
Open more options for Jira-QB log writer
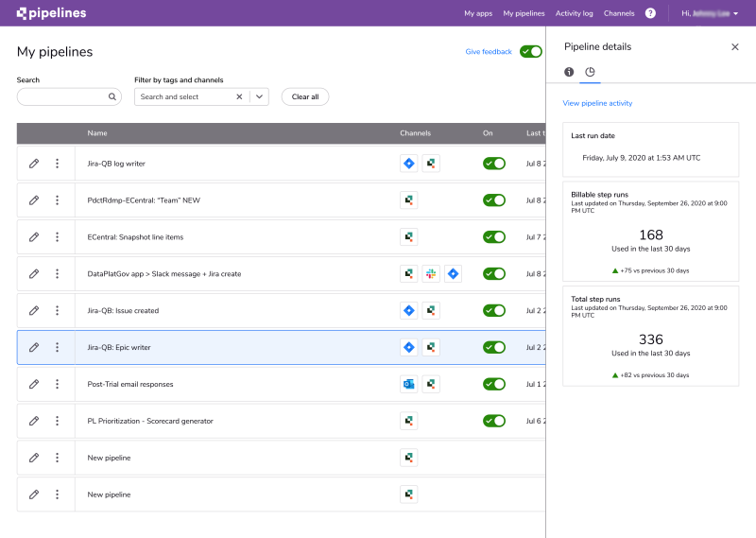(x=57, y=164)
